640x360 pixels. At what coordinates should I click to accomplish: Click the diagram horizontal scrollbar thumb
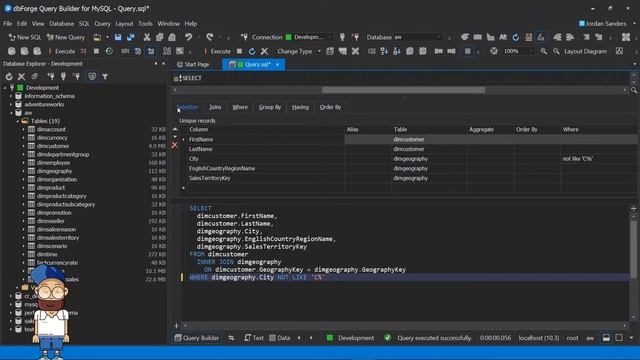403,90
